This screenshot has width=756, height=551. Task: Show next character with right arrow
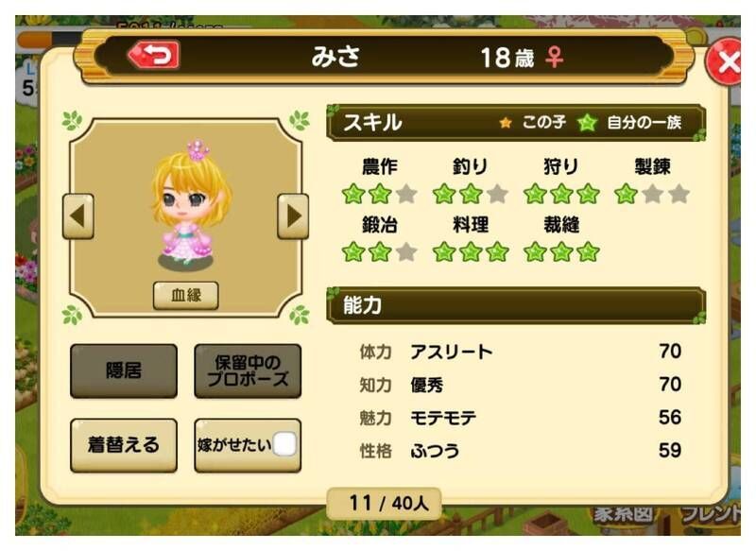pyautogui.click(x=293, y=216)
